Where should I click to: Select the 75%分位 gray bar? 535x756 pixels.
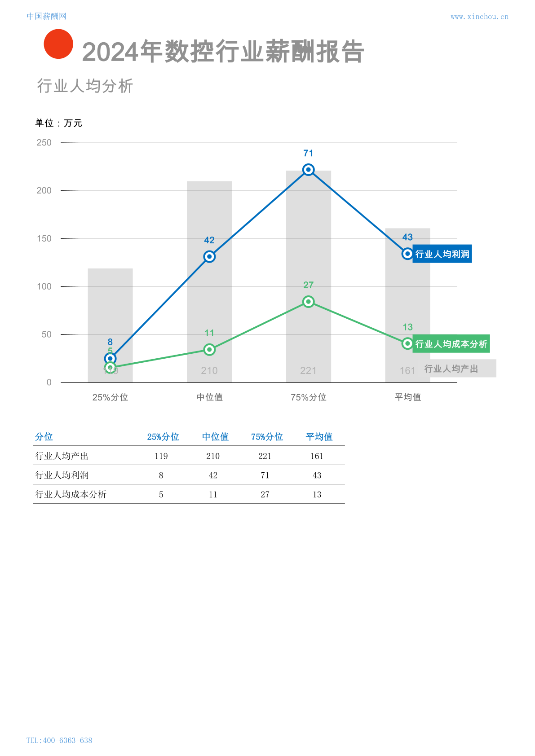coord(309,277)
